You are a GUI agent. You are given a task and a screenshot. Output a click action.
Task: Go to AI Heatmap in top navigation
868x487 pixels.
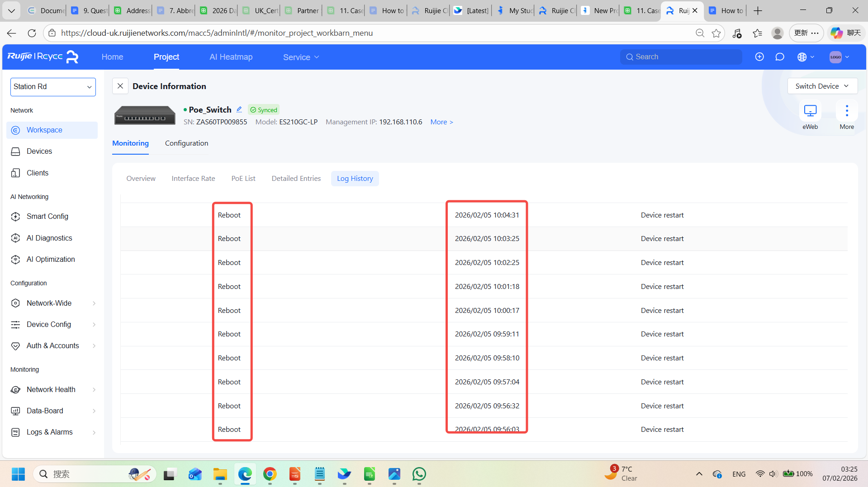coord(231,57)
